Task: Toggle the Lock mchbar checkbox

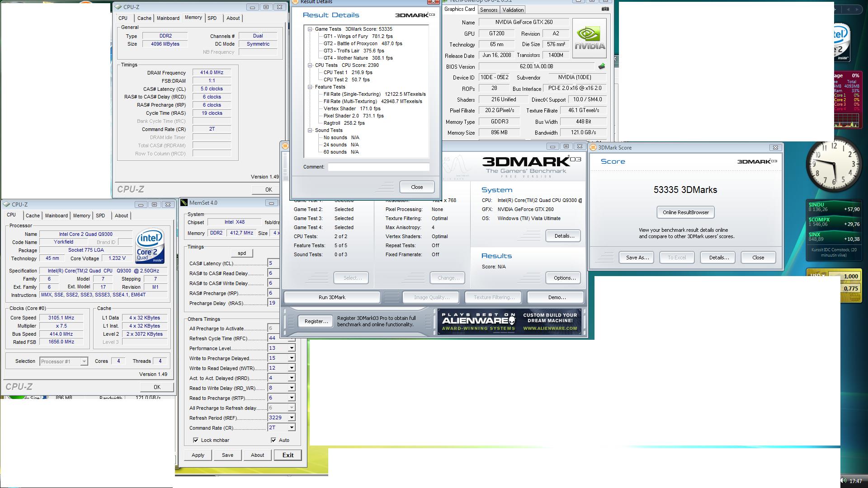Action: 196,440
